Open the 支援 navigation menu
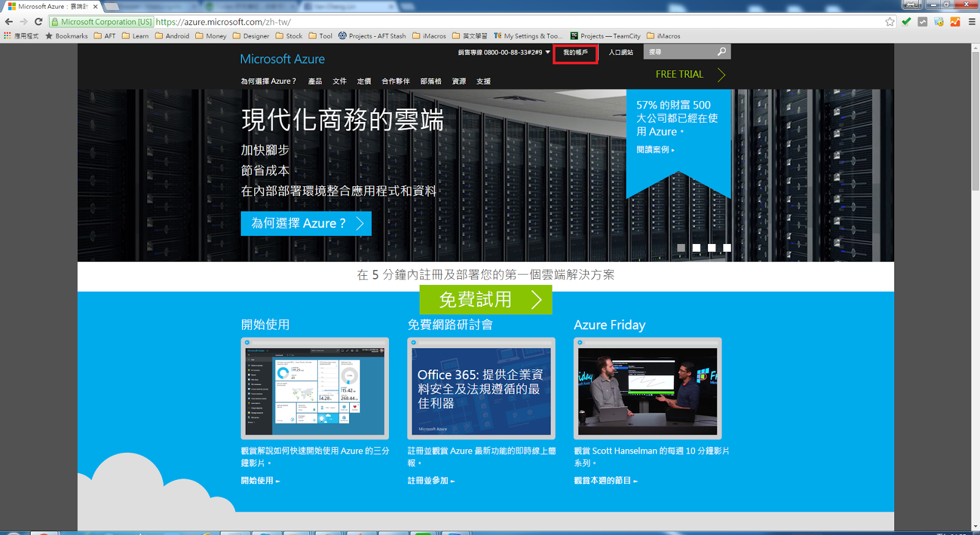980x535 pixels. [x=483, y=81]
